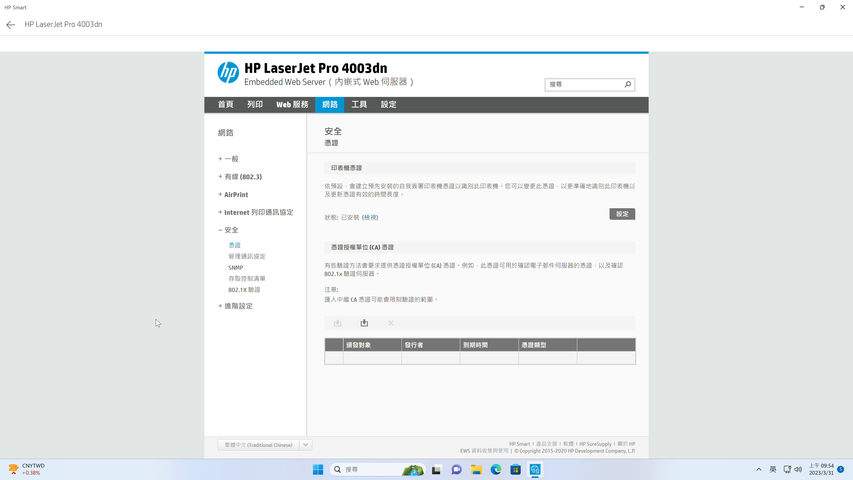The height and width of the screenshot is (480, 853).
Task: Open Microsoft Store from taskbar
Action: coord(515,470)
